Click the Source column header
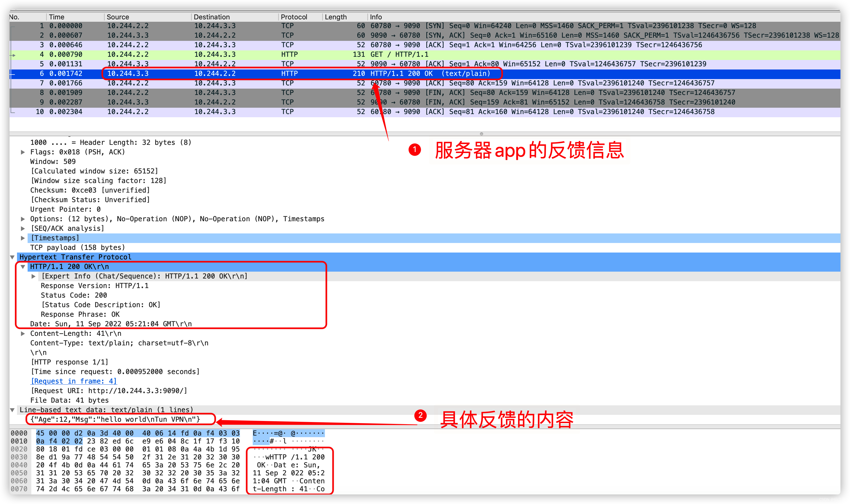 coord(118,17)
